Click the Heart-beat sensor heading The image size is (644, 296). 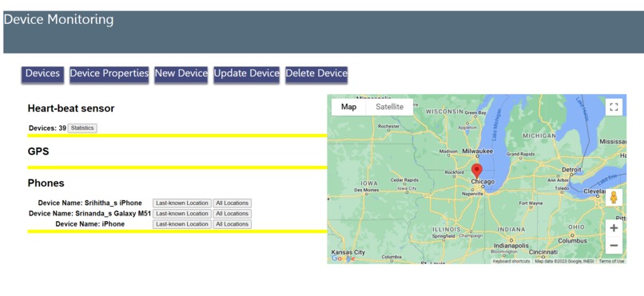[71, 109]
